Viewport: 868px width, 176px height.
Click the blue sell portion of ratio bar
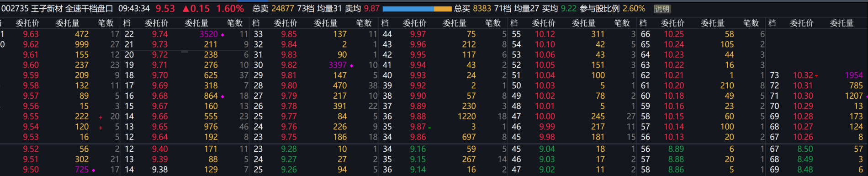408,9
